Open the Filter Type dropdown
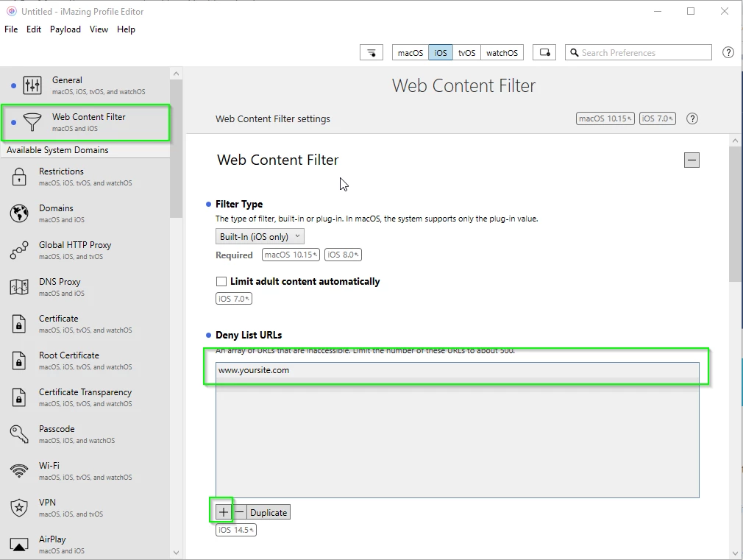 pyautogui.click(x=260, y=236)
